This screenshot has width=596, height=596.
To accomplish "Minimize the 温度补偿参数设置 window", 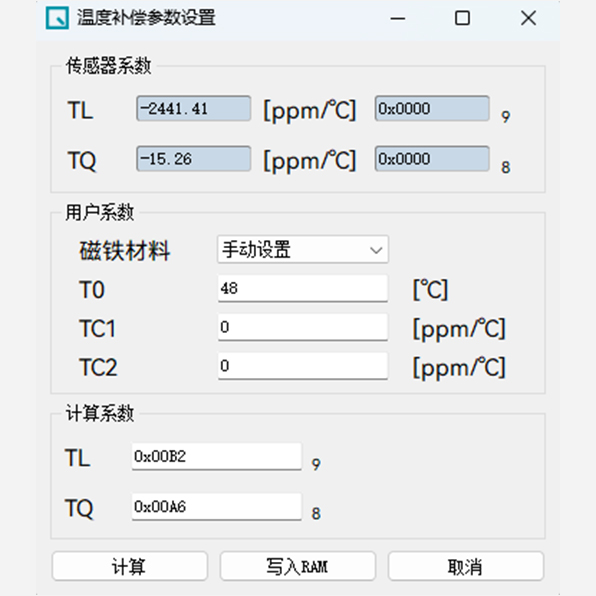I will click(398, 18).
